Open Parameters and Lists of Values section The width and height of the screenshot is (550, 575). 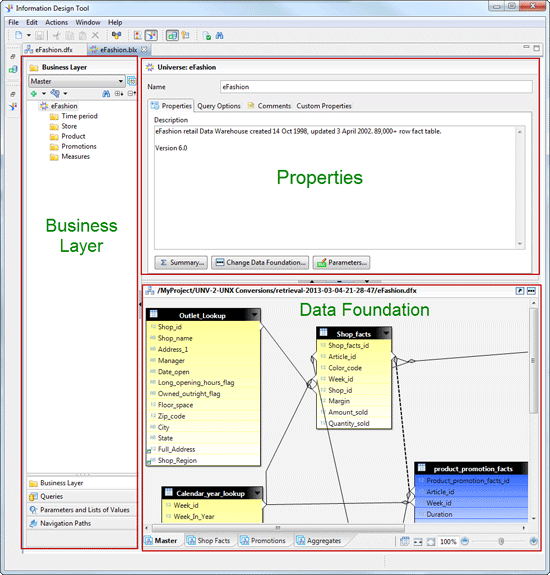(x=82, y=510)
